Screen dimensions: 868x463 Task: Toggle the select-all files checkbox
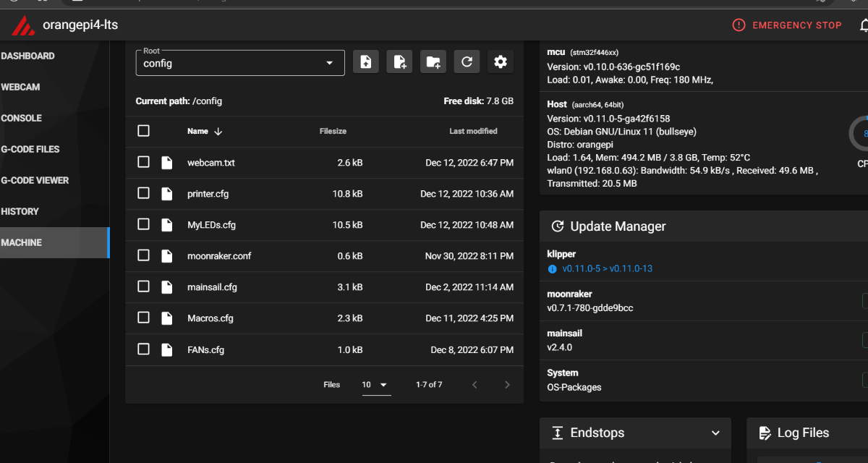coord(143,131)
